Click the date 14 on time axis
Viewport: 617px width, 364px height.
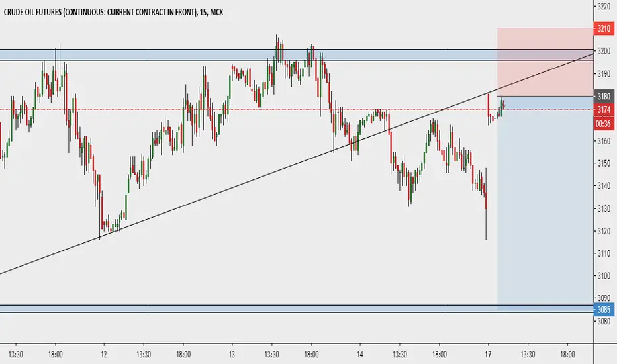point(360,355)
